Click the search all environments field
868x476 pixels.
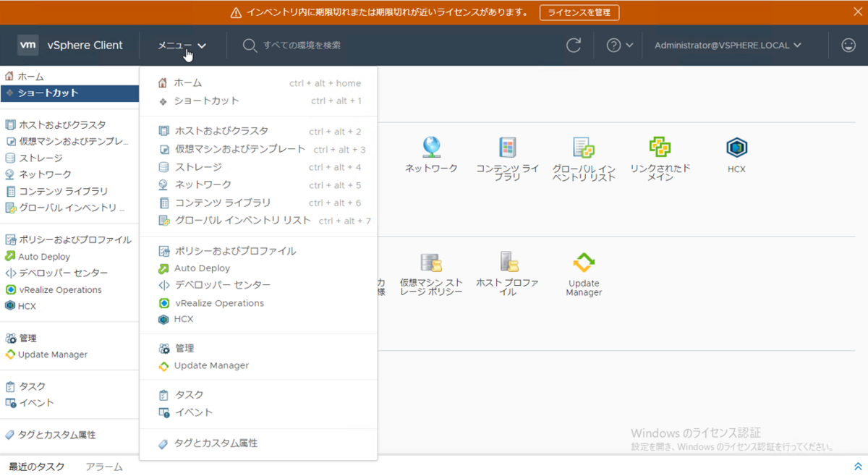302,46
